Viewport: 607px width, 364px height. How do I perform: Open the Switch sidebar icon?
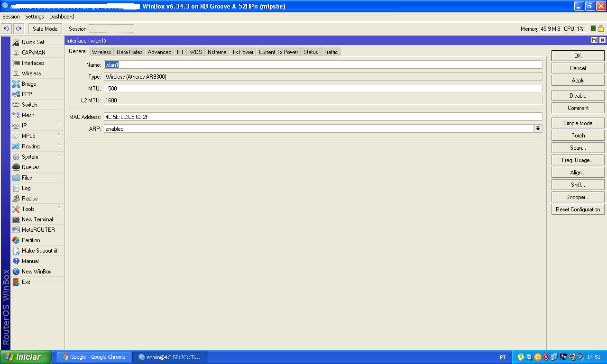click(x=16, y=105)
